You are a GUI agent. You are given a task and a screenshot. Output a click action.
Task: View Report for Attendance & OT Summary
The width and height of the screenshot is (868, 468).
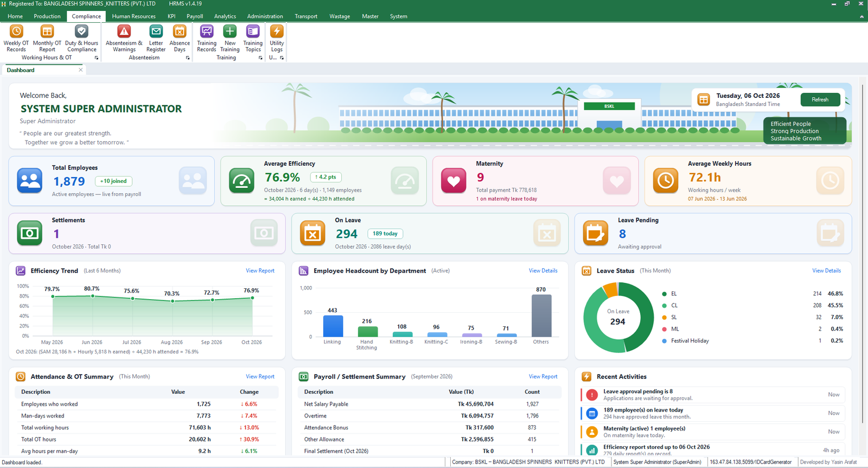tap(260, 376)
